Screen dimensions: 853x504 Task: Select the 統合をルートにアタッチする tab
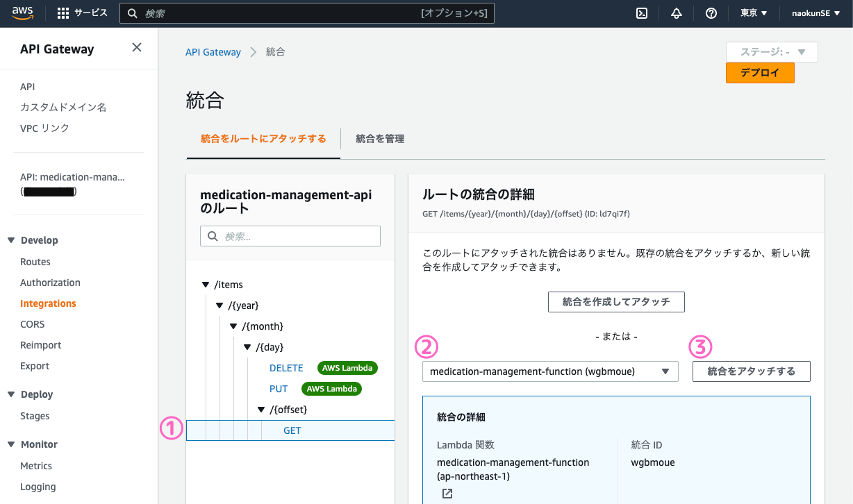click(x=263, y=139)
